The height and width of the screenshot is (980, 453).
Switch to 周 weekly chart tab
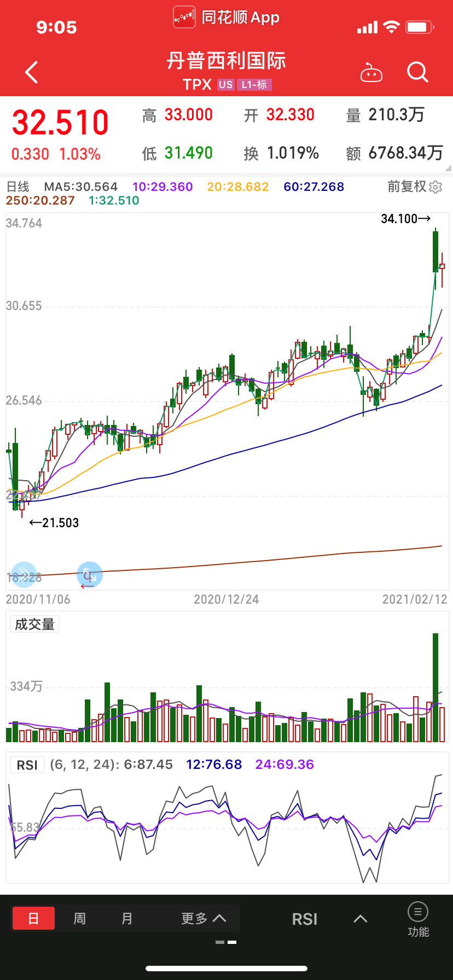click(80, 918)
